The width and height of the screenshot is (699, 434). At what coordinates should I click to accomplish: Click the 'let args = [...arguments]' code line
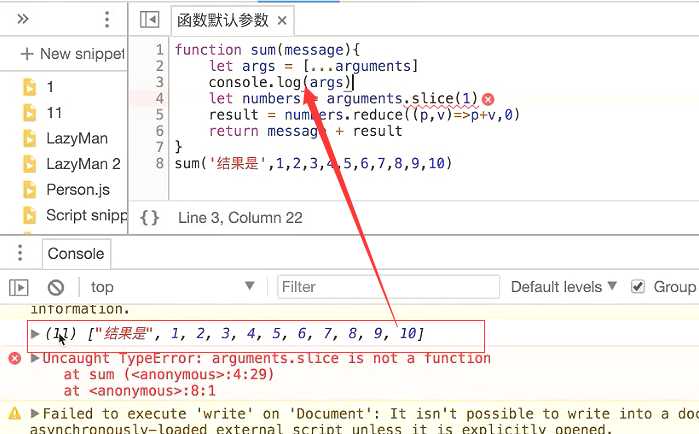313,66
